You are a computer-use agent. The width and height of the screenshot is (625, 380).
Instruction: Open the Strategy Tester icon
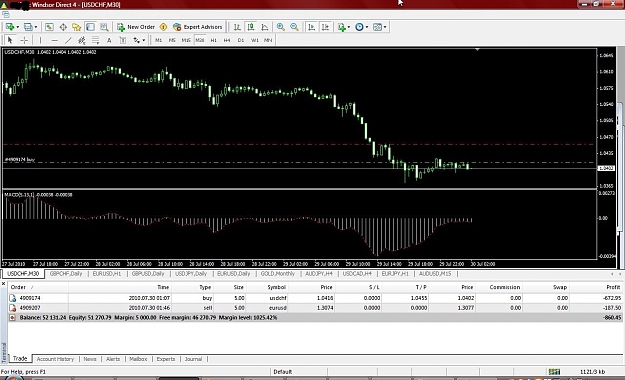click(x=104, y=27)
